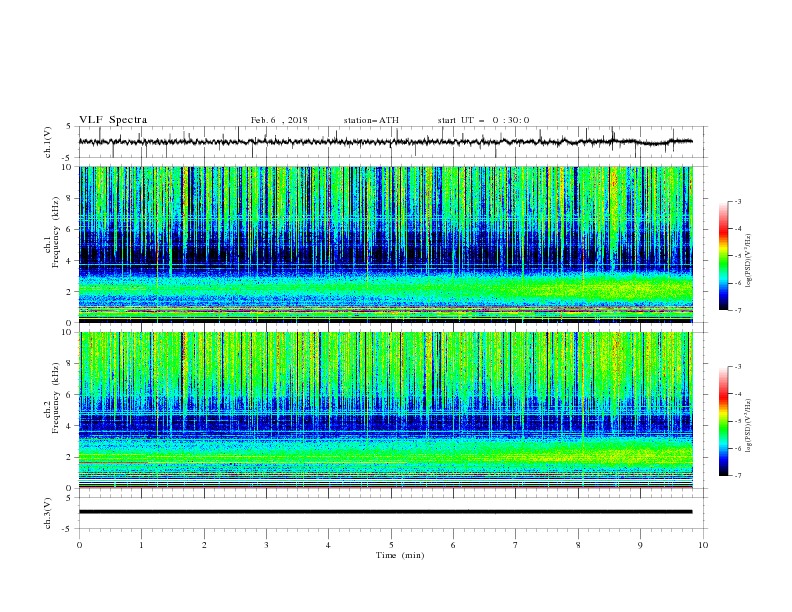
Task: Click the ch.1 voltage waveform trace
Action: [385, 142]
